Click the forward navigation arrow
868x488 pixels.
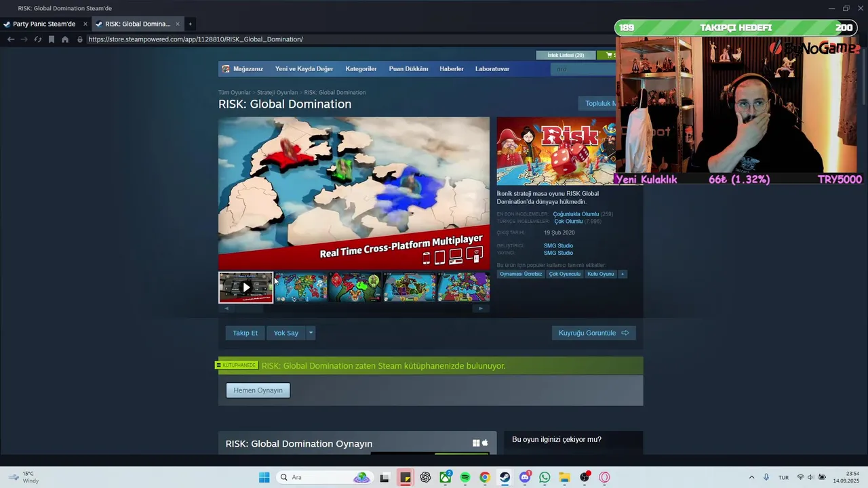tap(24, 39)
